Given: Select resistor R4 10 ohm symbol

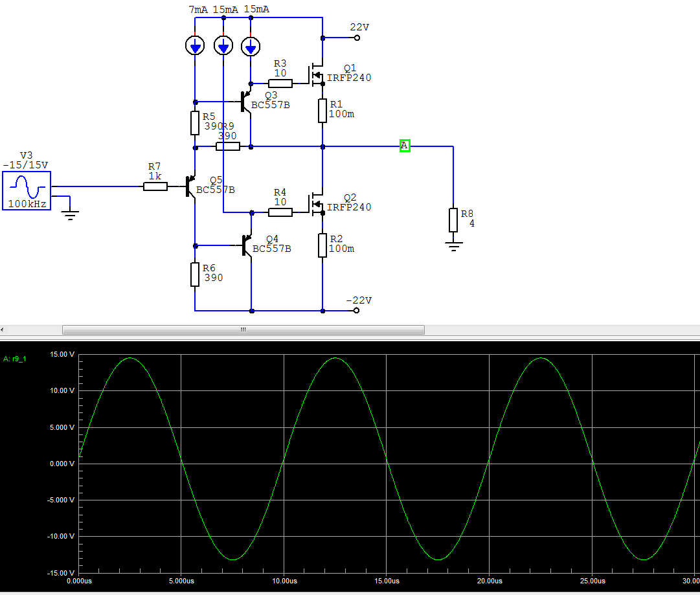Looking at the screenshot, I should 280,212.
